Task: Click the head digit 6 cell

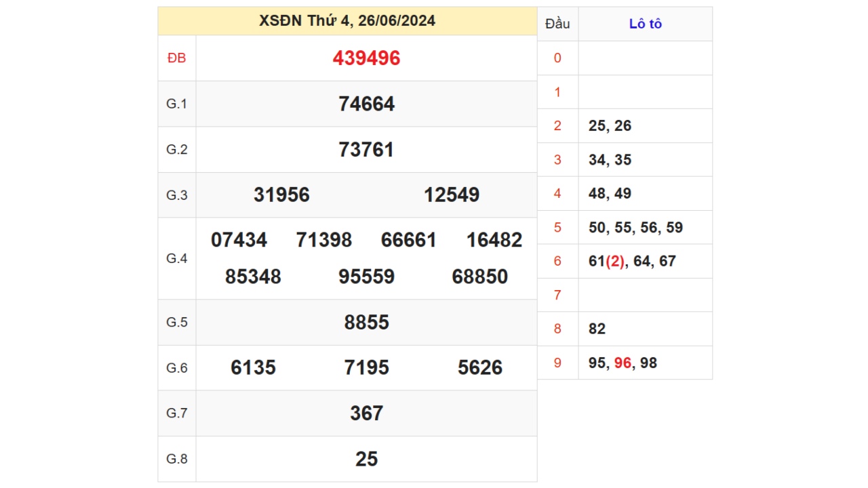Action: coord(557,261)
